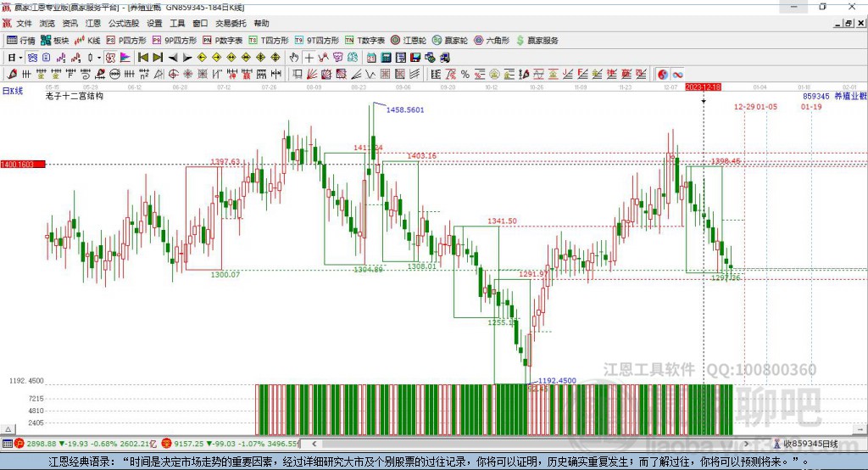Click the red floppy disk save icon
The width and height of the screenshot is (868, 470).
pyautogui.click(x=415, y=57)
